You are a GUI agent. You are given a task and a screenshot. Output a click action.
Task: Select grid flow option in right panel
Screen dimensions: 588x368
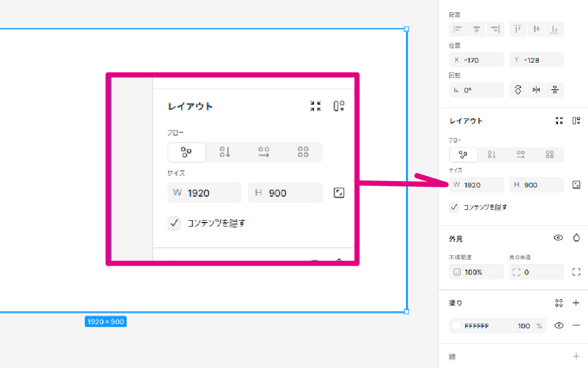coord(550,155)
